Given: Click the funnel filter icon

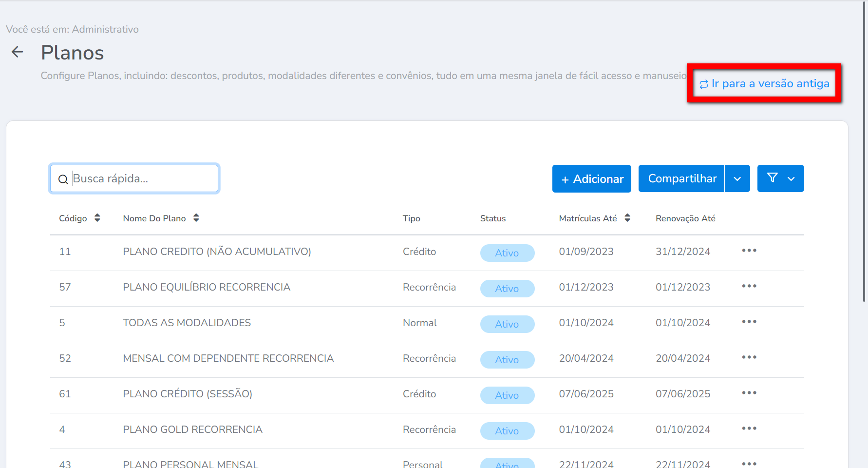Looking at the screenshot, I should click(x=772, y=178).
